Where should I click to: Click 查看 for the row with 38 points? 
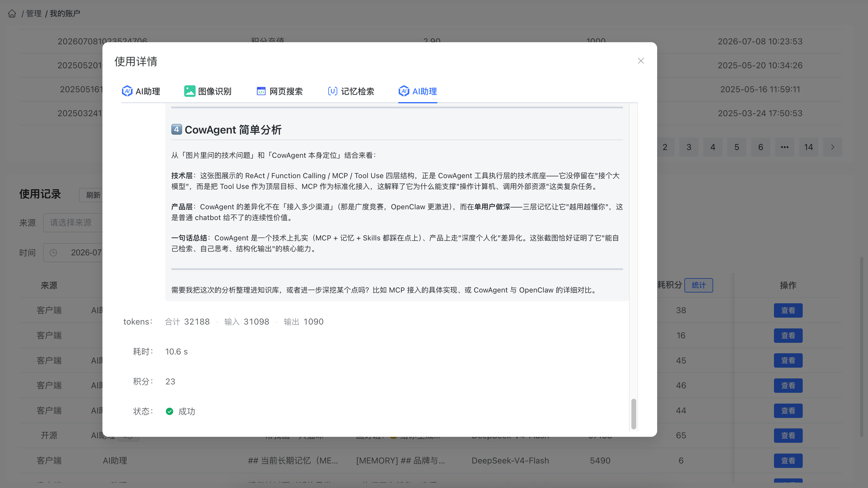[788, 310]
